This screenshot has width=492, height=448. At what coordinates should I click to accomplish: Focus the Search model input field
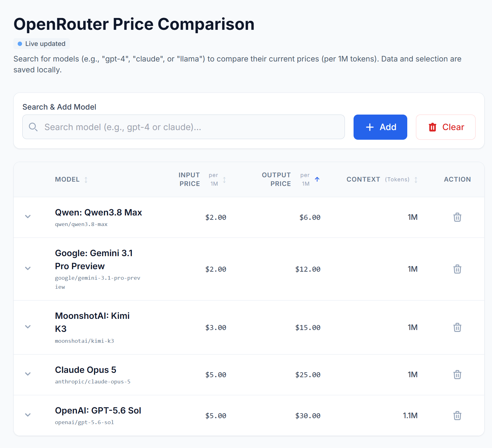(x=183, y=127)
